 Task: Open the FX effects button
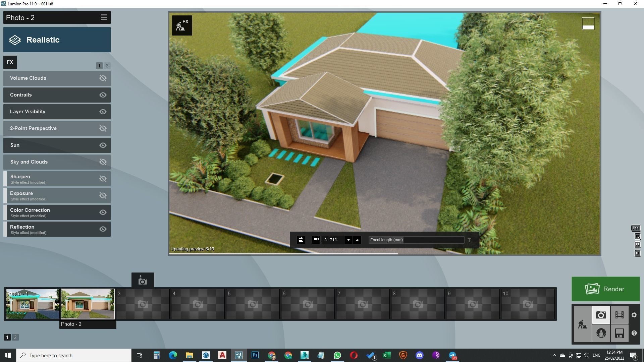click(x=10, y=62)
